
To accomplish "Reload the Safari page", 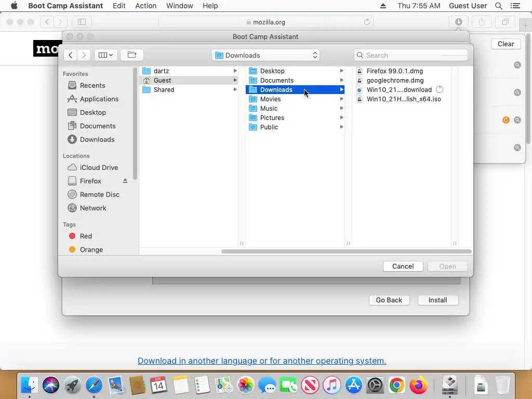I will 367,22.
